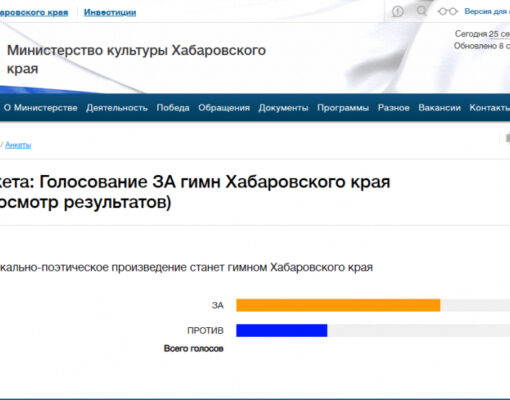510x400 pixels.
Task: Open the Инвестиции link
Action: [110, 12]
